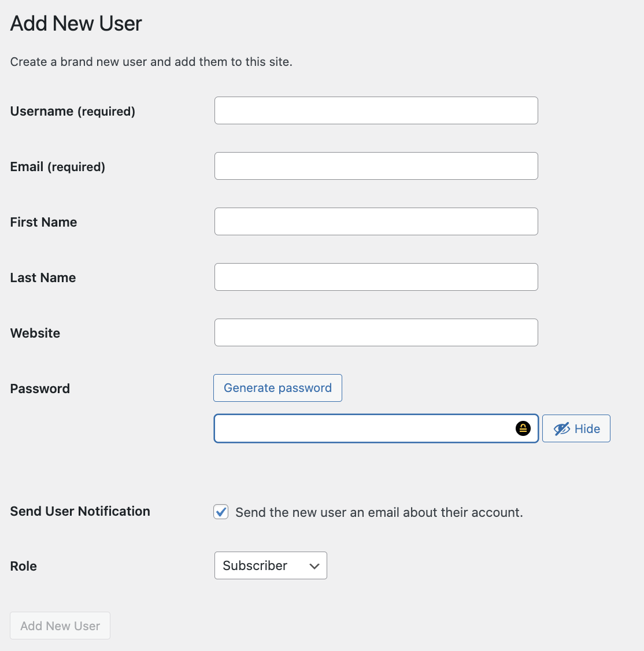
Task: Click the 'Password' field label
Action: coord(40,389)
